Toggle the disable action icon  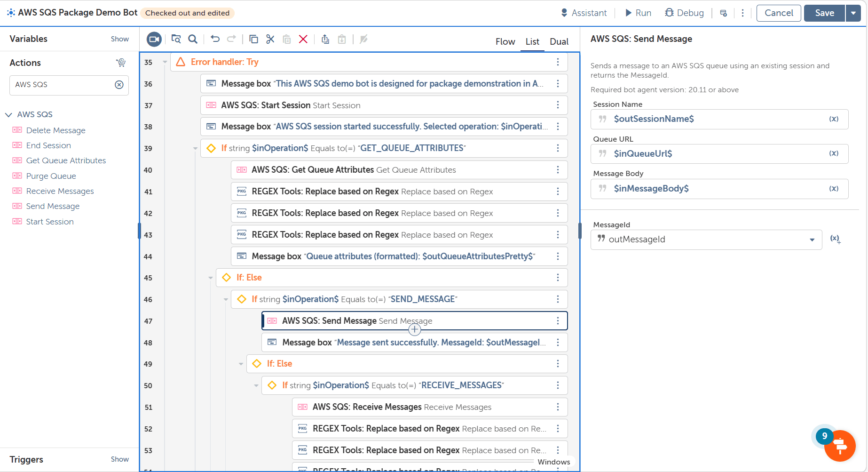coord(363,39)
